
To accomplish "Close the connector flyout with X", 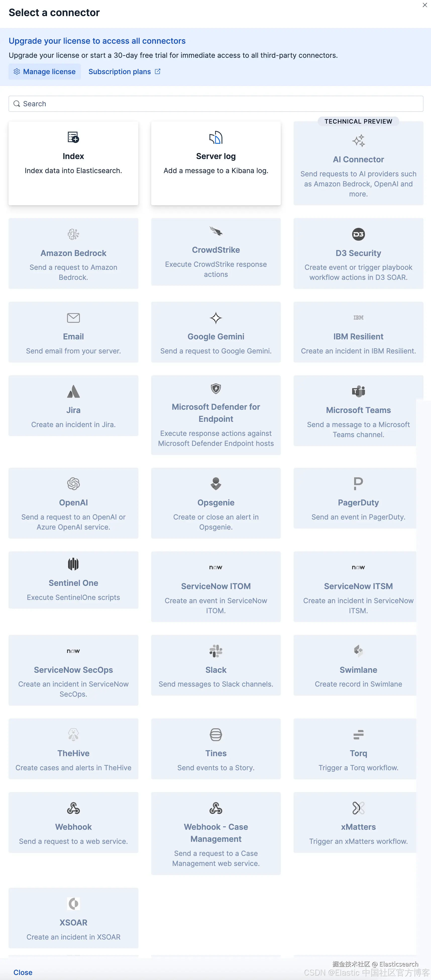I will pyautogui.click(x=424, y=5).
